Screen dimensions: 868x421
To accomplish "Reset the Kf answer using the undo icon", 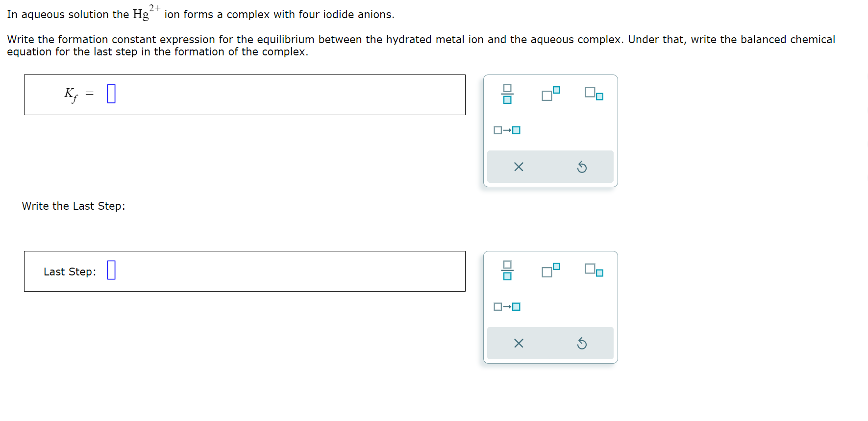I will (582, 167).
